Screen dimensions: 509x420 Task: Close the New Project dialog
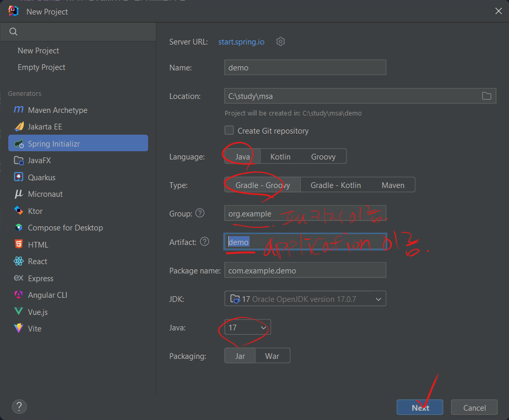498,11
